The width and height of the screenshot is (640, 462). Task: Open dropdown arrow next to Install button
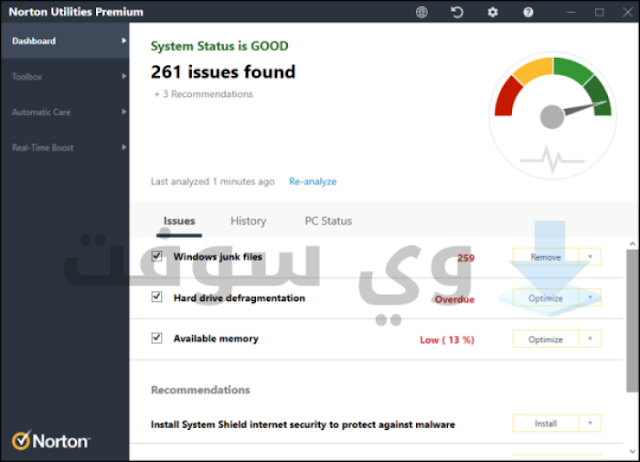point(590,423)
